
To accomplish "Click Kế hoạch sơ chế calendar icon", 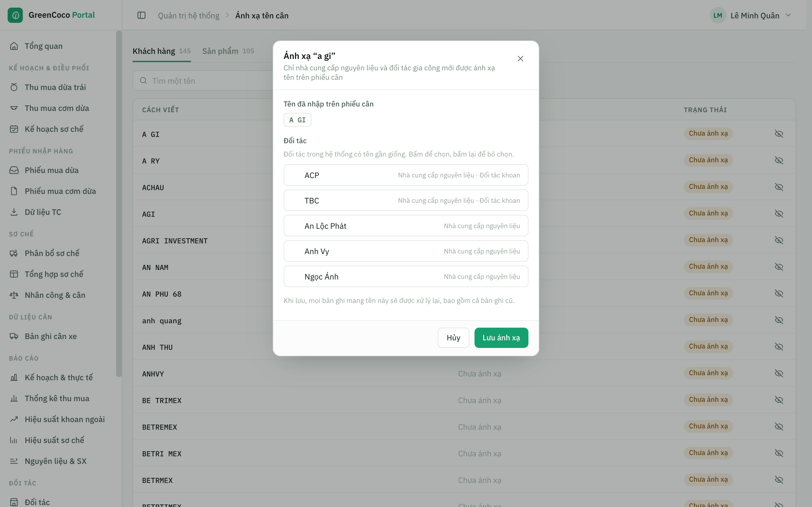I will (14, 129).
